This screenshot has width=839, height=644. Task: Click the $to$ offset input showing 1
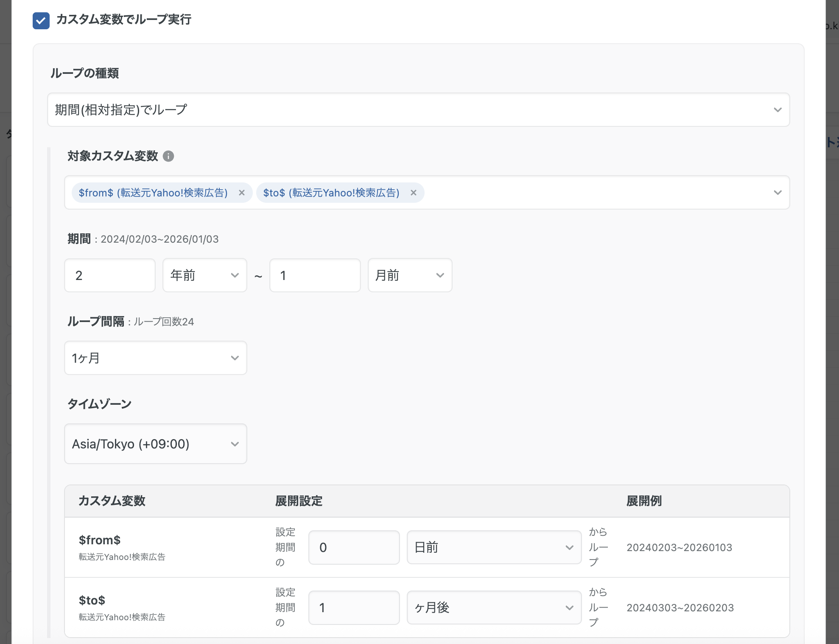click(354, 608)
